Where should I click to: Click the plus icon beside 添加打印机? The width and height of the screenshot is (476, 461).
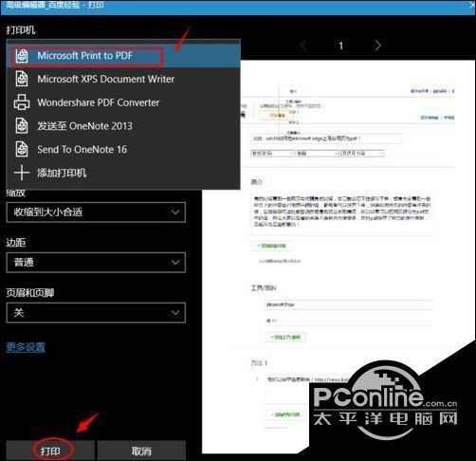22,173
